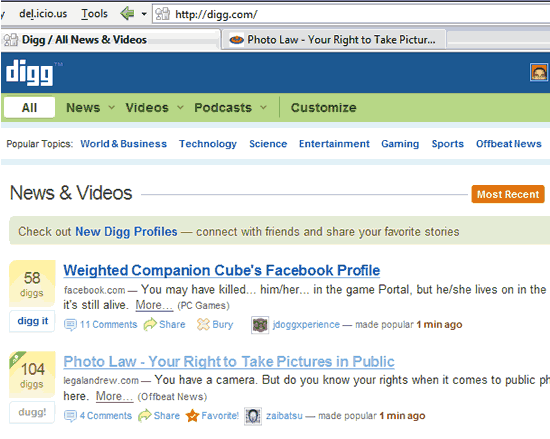Viewport: 550px width, 439px height.
Task: Open the Podcasts section
Action: point(223,108)
